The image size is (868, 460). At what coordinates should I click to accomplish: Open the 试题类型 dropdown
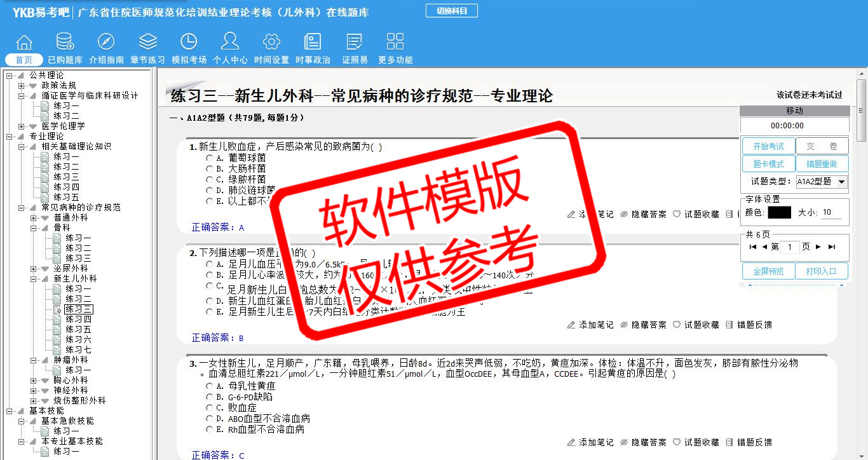(x=822, y=182)
